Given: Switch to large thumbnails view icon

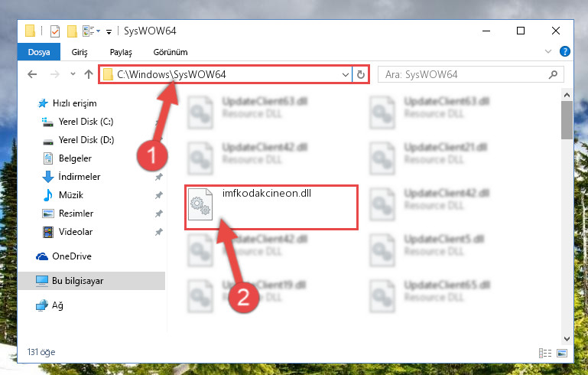Looking at the screenshot, I should coord(562,353).
